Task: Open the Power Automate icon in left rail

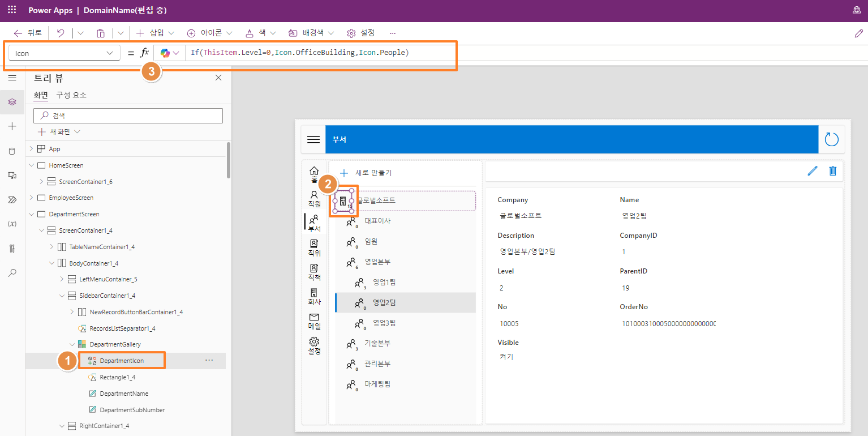Action: [x=12, y=199]
